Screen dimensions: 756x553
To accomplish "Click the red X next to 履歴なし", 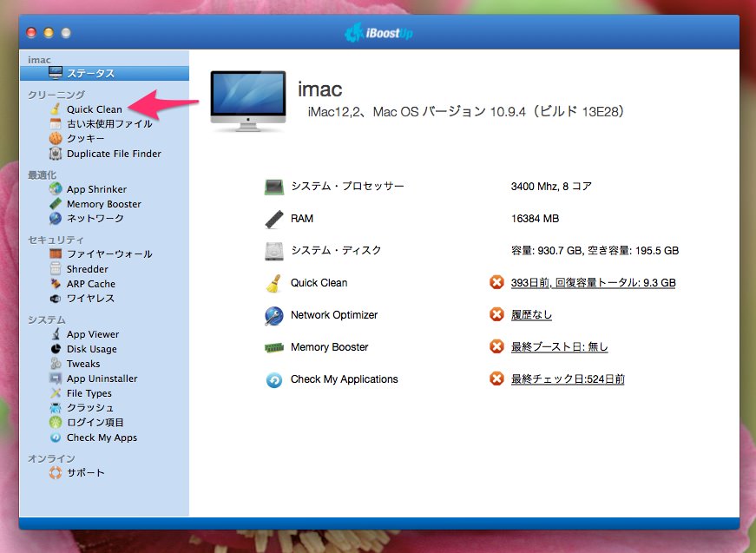I will [496, 314].
